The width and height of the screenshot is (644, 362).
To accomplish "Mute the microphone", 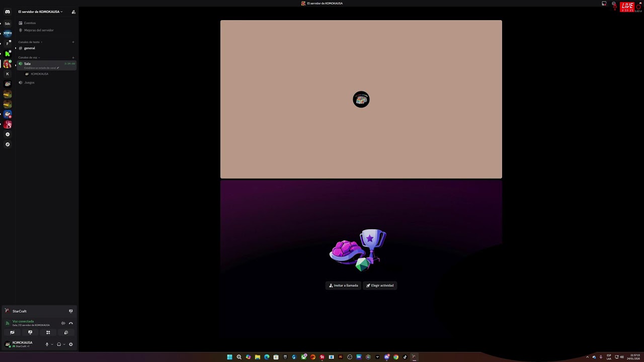I will (47, 344).
